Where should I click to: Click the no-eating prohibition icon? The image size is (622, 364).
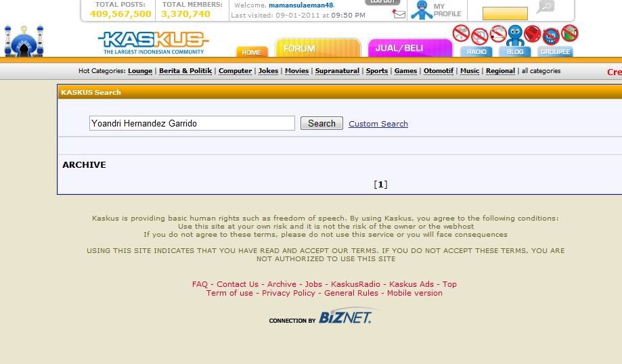(461, 33)
